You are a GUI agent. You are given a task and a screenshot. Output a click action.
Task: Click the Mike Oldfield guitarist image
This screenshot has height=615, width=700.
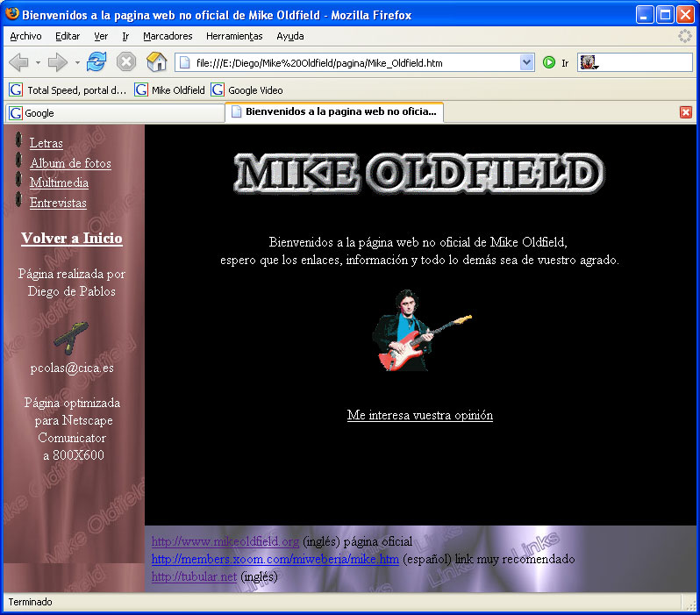(421, 331)
